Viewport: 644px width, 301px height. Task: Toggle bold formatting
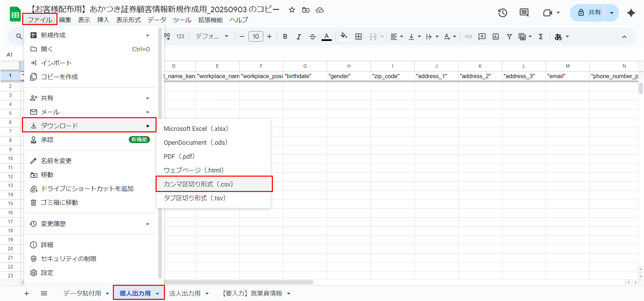285,37
